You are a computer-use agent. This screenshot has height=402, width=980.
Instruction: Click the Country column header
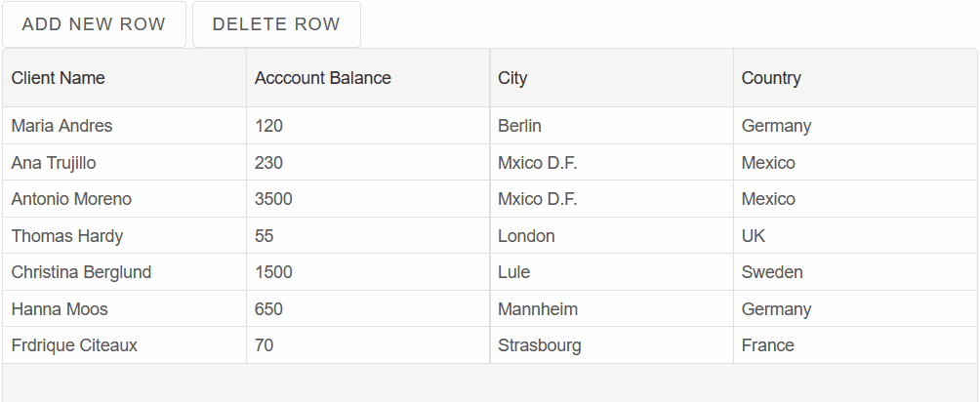pos(855,78)
